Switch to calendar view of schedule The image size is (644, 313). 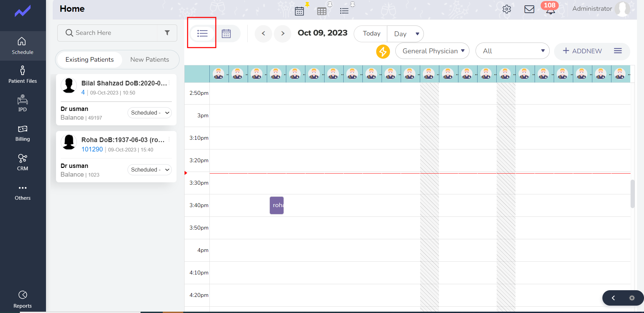[x=226, y=34]
